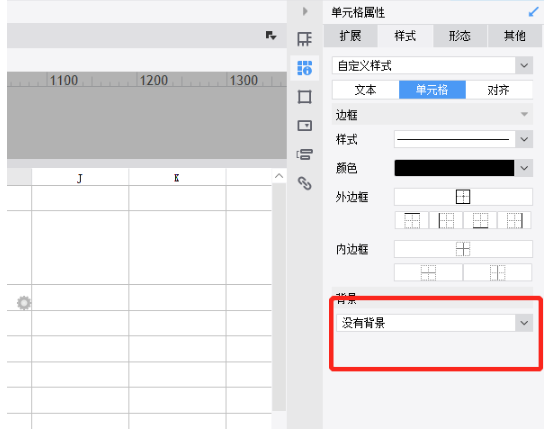Screen dimensions: 549x433
Task: Select the 文本 sub-tab button
Action: coord(365,90)
